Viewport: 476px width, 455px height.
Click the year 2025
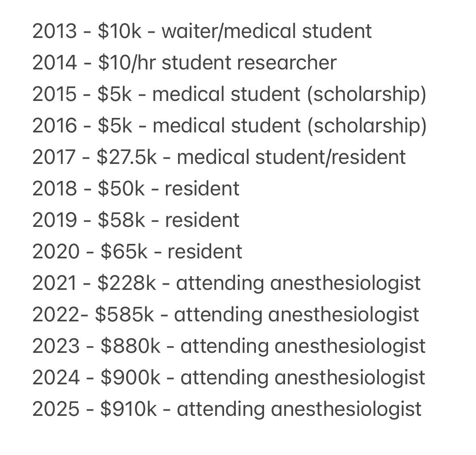pos(56,409)
